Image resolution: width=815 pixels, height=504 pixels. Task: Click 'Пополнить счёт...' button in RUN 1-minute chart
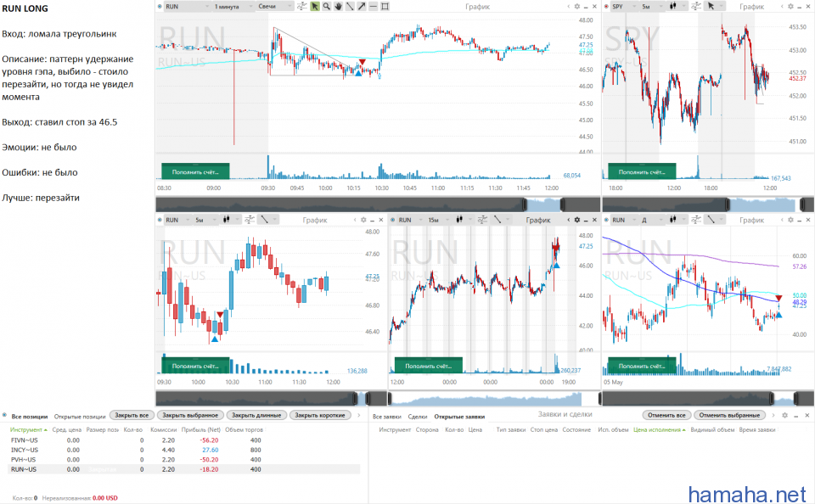195,171
